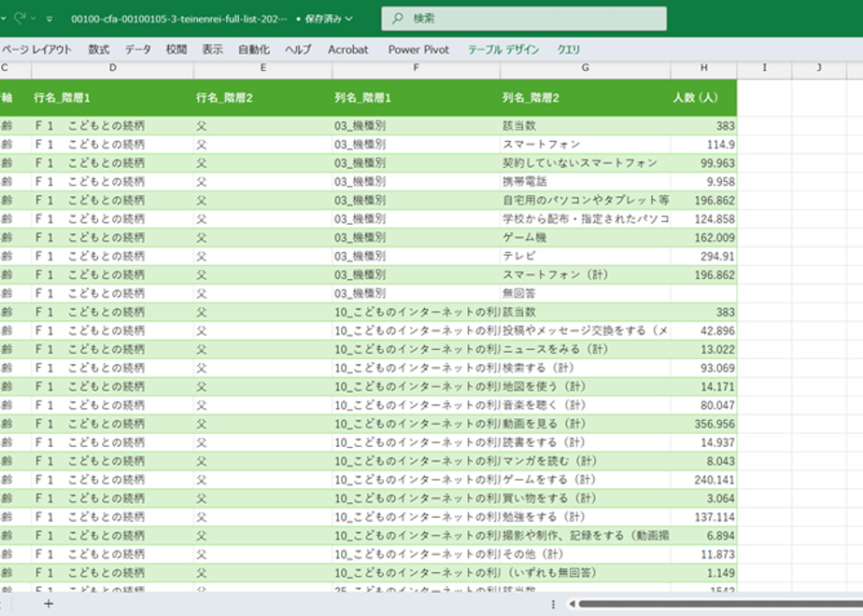863x616 pixels.
Task: Open the 校閲 ribbon tab
Action: tap(177, 49)
